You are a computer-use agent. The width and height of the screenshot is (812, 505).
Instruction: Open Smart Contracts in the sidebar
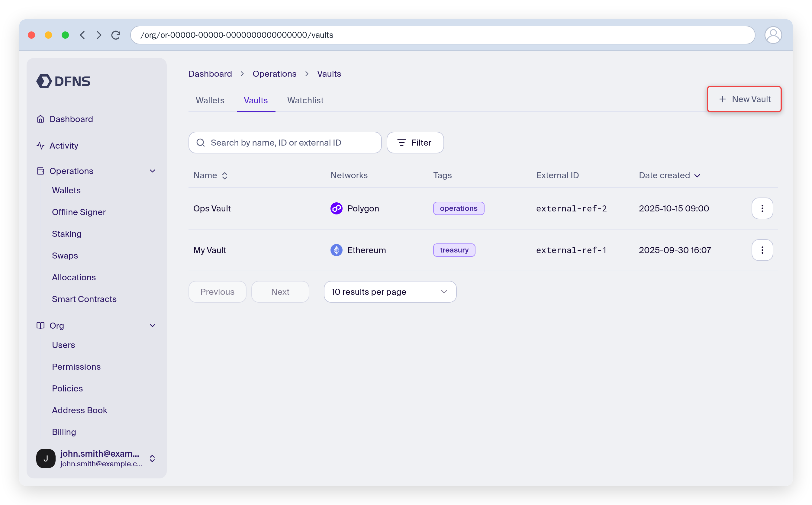pos(84,299)
